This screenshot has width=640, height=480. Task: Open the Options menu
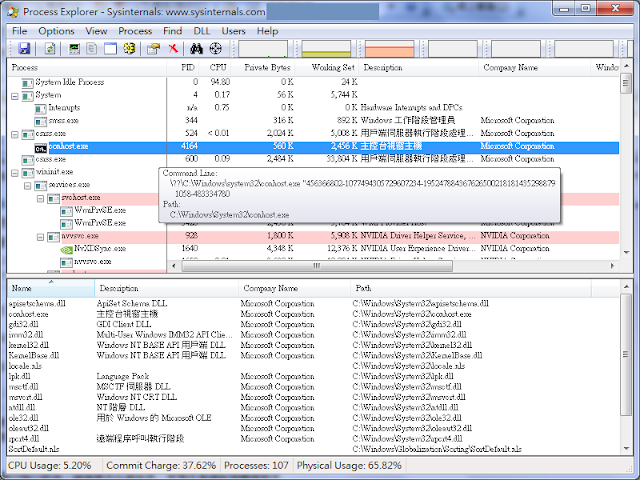pos(56,31)
